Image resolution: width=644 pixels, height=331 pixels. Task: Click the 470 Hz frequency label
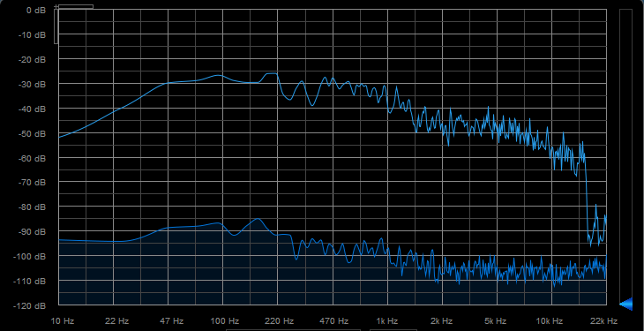pyautogui.click(x=334, y=320)
